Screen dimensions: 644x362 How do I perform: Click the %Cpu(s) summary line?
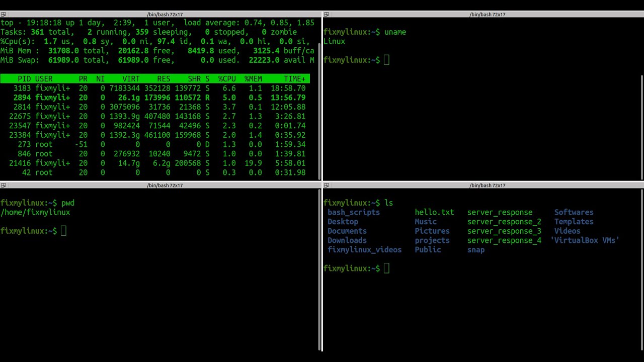coord(155,42)
